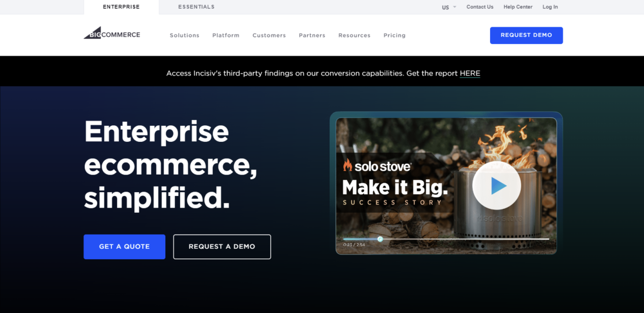Select the Enterprise tab
644x313 pixels.
click(x=121, y=7)
